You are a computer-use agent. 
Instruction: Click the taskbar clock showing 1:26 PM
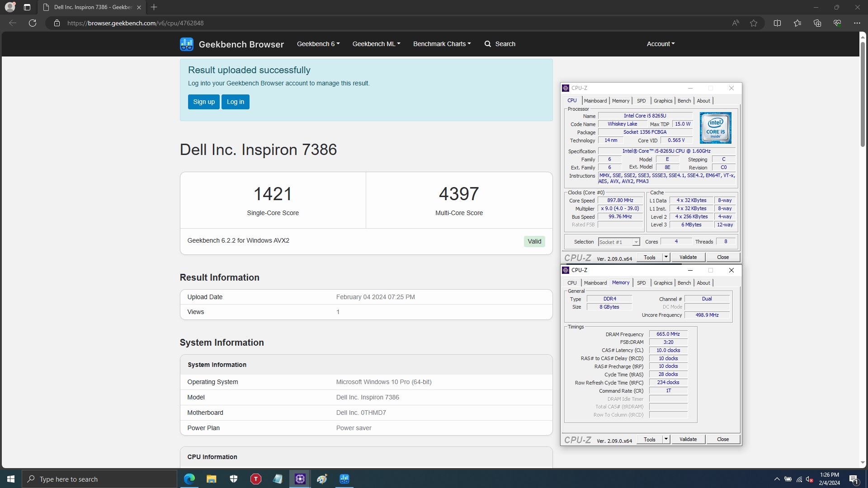(x=829, y=479)
